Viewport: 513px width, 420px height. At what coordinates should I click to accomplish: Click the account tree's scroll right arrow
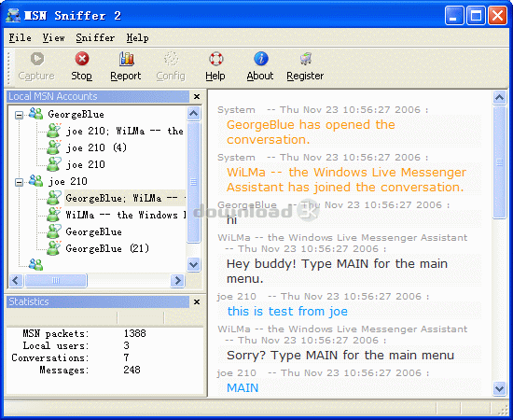(x=177, y=281)
